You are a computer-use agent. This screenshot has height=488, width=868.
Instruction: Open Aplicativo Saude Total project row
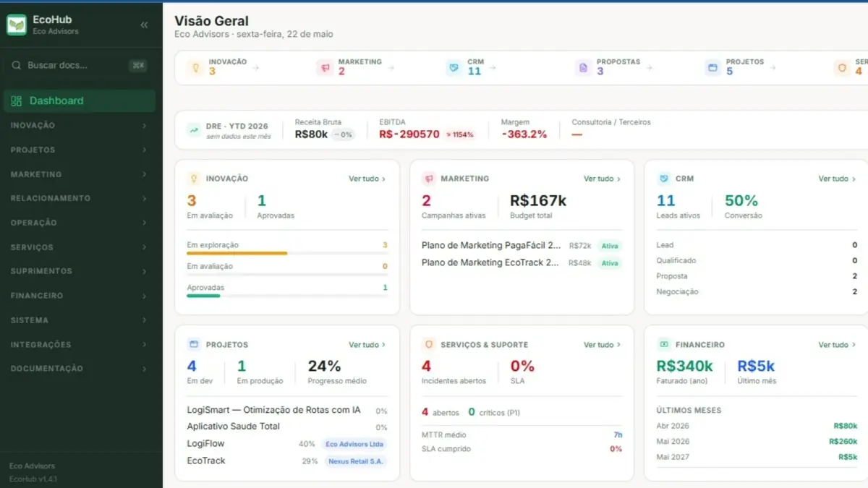coord(287,427)
